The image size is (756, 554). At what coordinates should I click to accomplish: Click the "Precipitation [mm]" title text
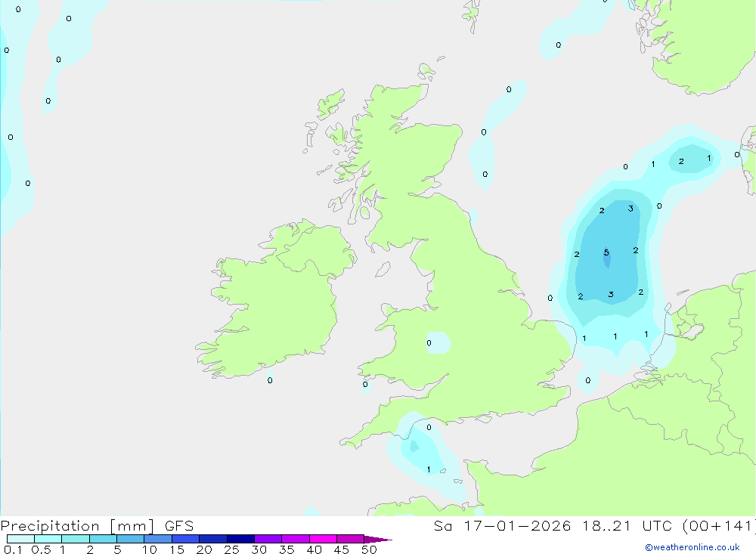pos(77,526)
